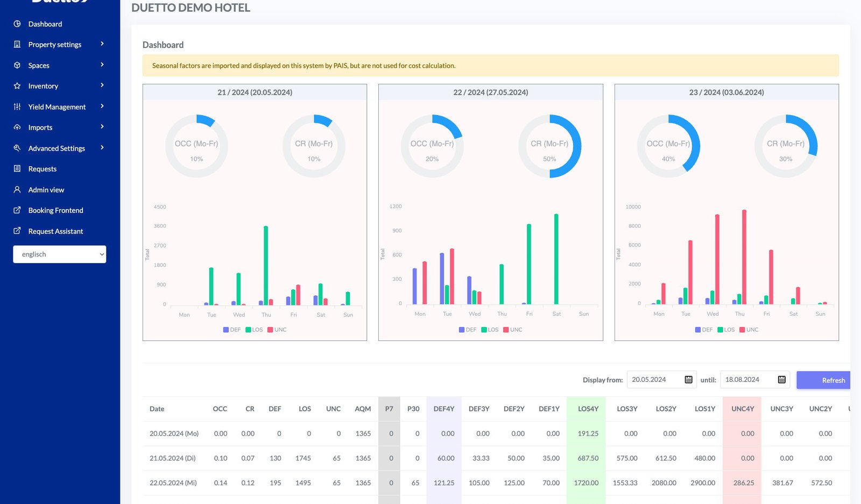The width and height of the screenshot is (861, 504).
Task: Toggle UNC legend in week 21 chart
Action: pos(277,330)
